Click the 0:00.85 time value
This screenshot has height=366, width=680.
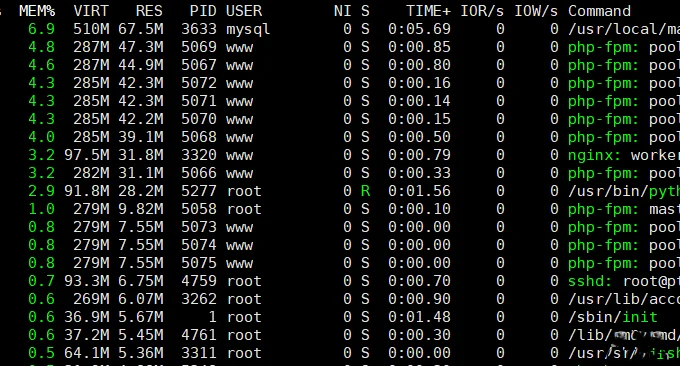pos(419,47)
